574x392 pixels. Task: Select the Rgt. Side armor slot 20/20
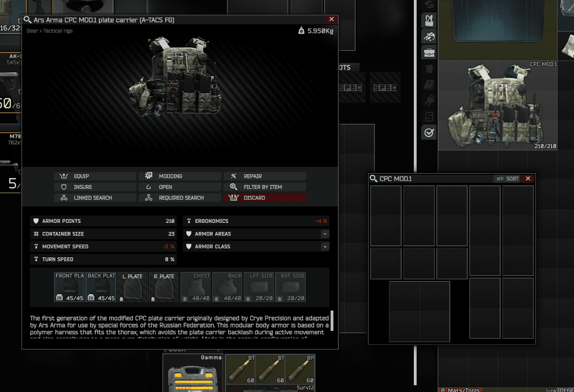tap(290, 287)
